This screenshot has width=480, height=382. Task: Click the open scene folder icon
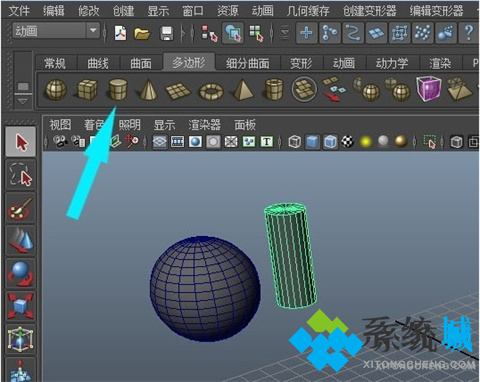point(142,33)
